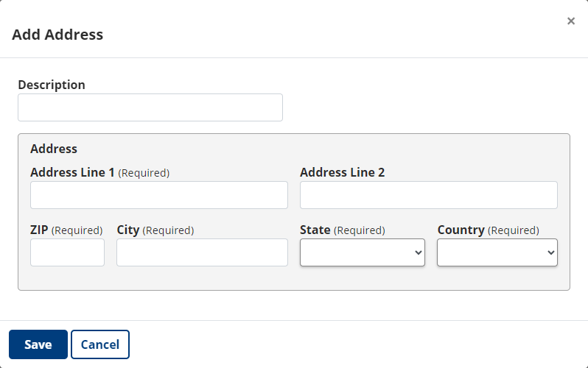Click the chevron arrow in Country dropdown

pos(551,252)
